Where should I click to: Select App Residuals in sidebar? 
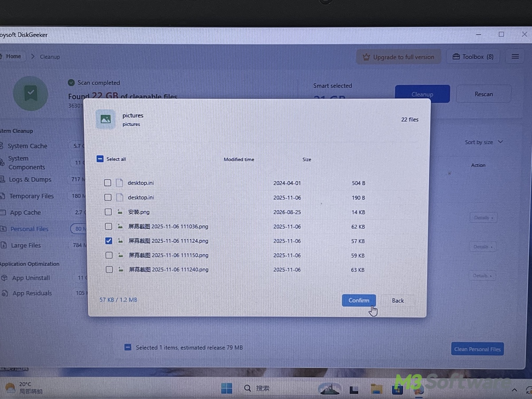click(x=32, y=293)
